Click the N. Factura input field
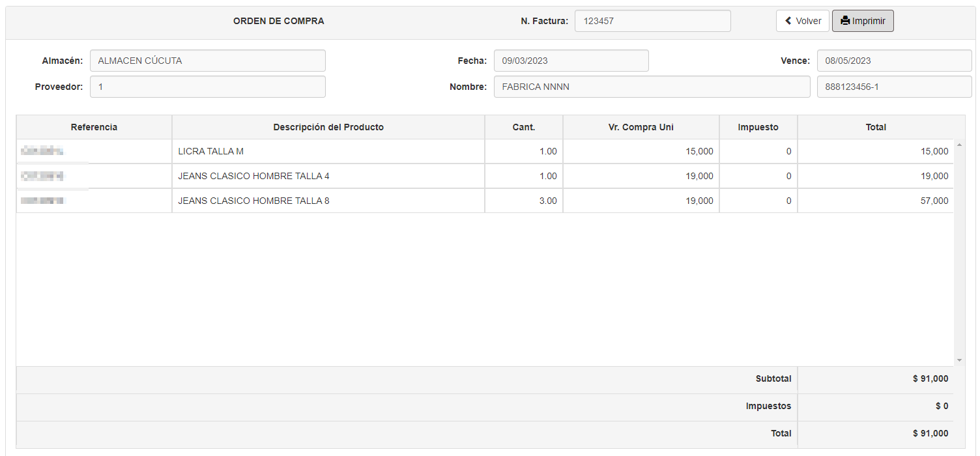Screen dimensions: 980x456 click(652, 21)
